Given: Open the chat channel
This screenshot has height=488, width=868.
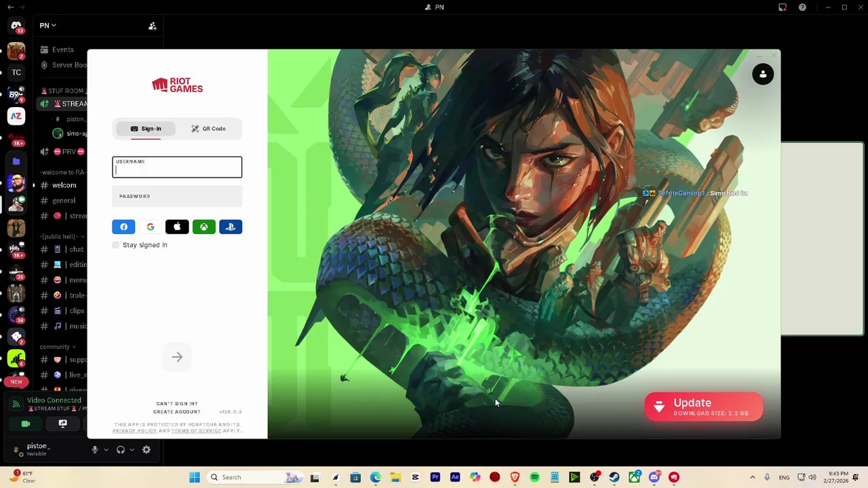Looking at the screenshot, I should click(x=63, y=249).
